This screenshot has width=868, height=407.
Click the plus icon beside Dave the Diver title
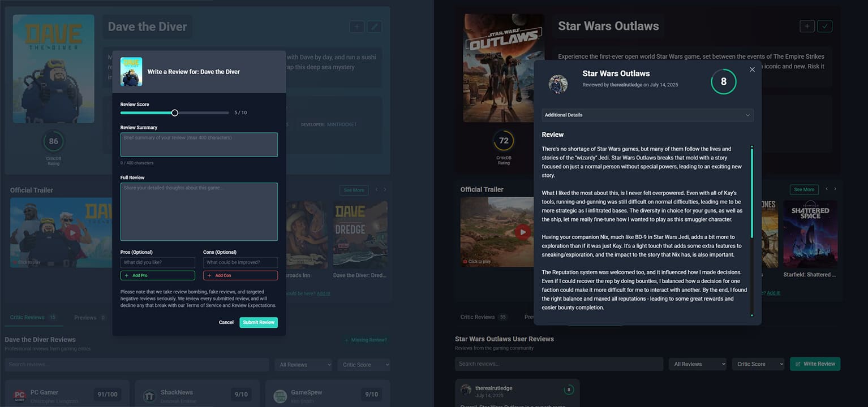356,27
